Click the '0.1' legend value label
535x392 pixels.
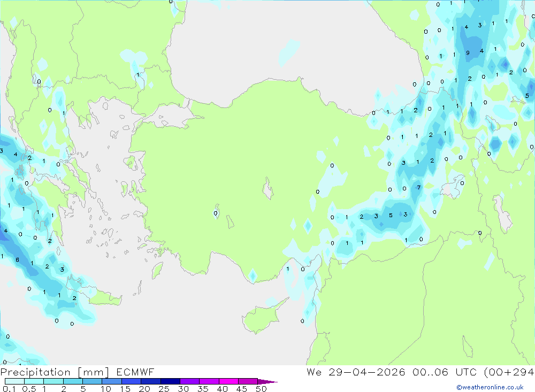pyautogui.click(x=9, y=389)
